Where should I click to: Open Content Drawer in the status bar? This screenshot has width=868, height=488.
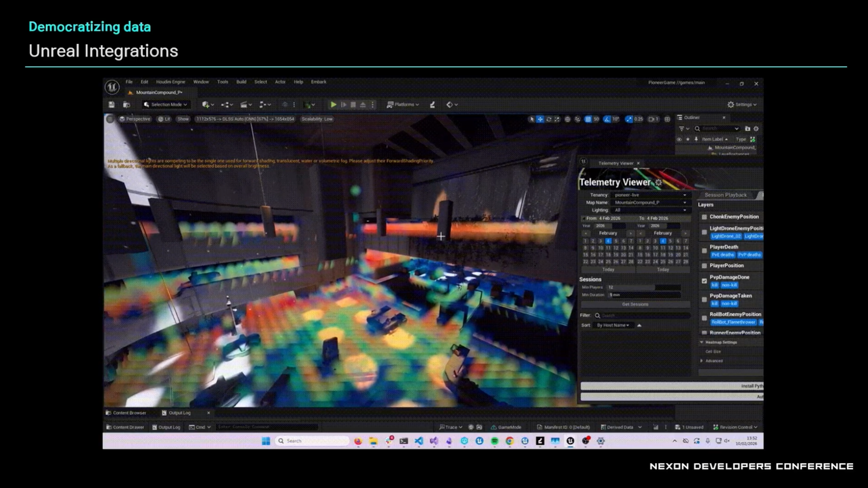[125, 427]
